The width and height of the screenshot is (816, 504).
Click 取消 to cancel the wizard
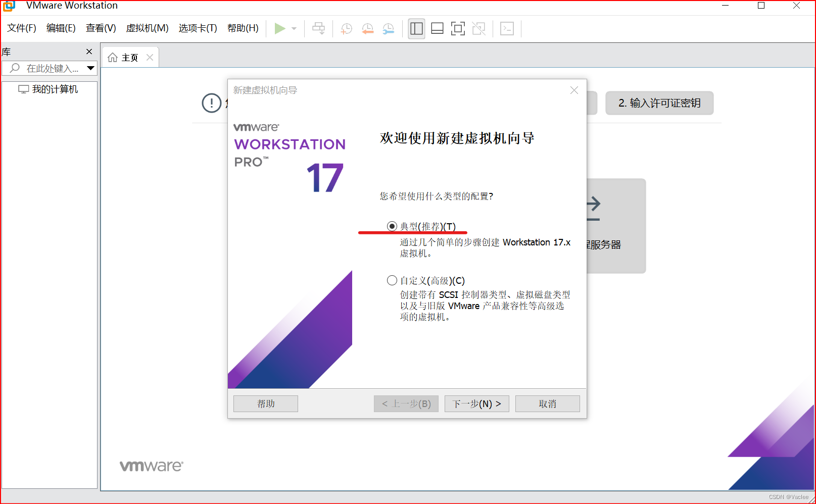point(548,404)
